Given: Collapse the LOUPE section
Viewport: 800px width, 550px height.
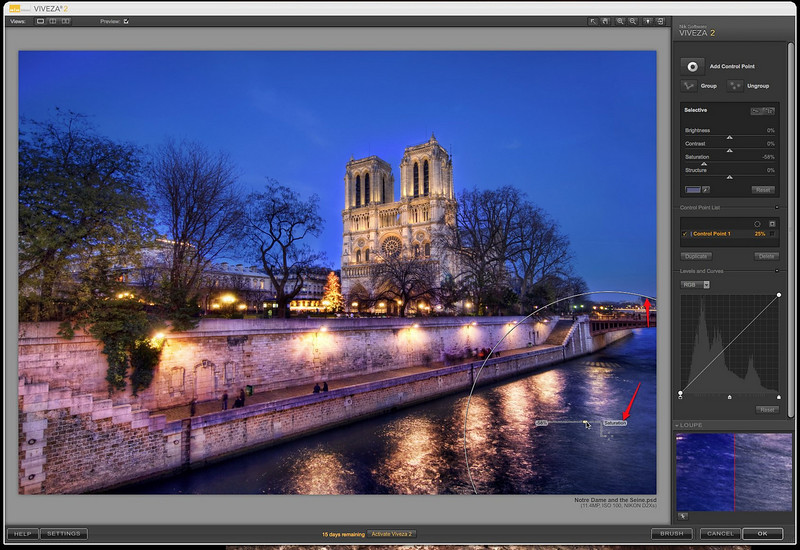Looking at the screenshot, I should (x=677, y=425).
